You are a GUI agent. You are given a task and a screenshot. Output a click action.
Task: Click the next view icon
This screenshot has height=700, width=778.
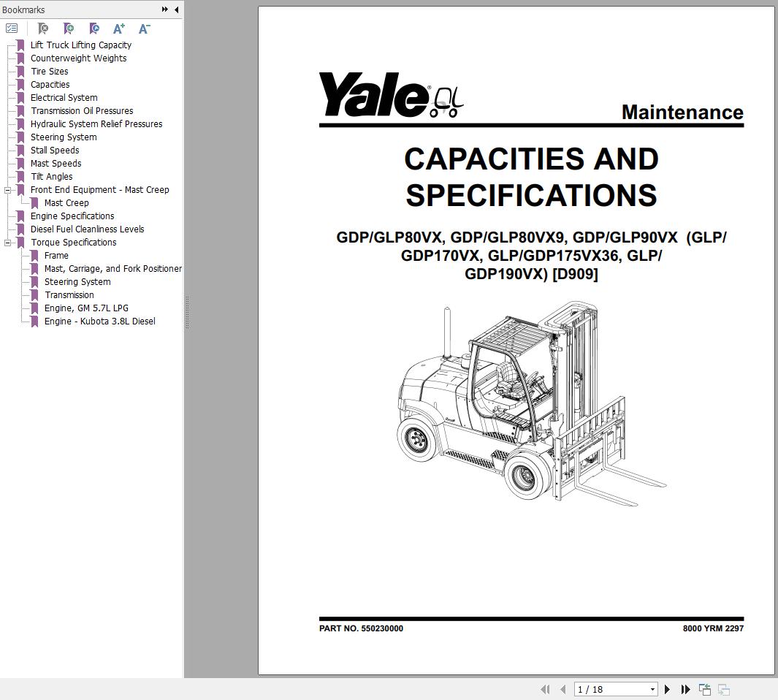tap(723, 689)
